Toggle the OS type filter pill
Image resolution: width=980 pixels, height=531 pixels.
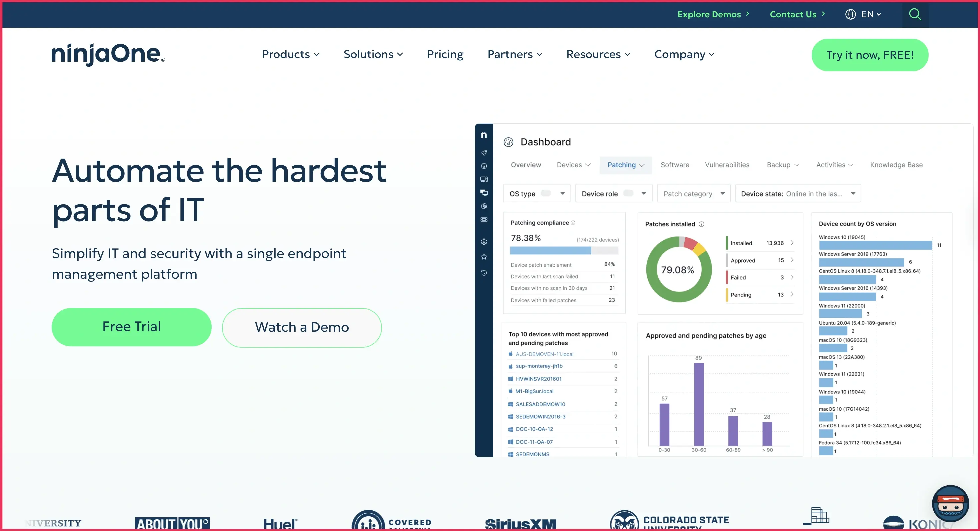pyautogui.click(x=546, y=193)
